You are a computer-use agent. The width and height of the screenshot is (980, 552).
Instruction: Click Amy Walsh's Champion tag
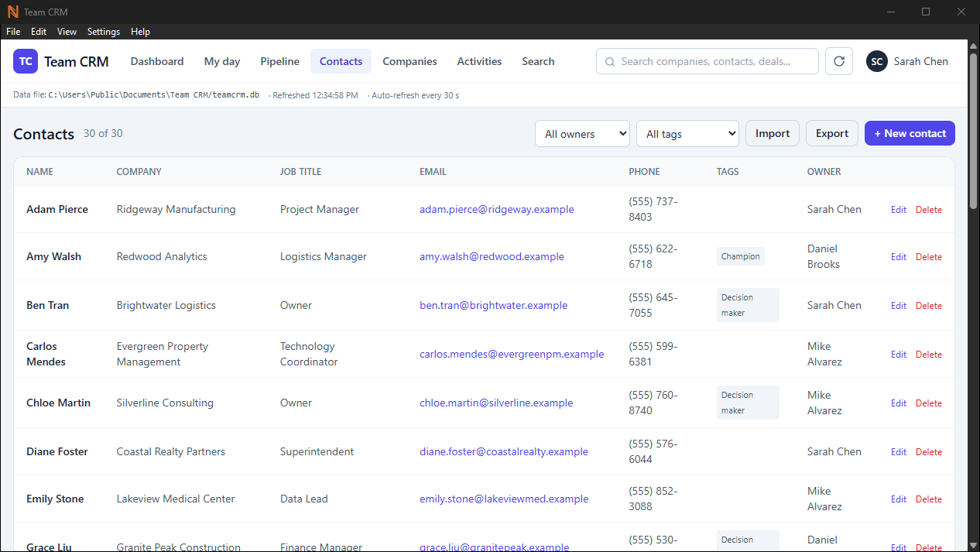pyautogui.click(x=741, y=256)
